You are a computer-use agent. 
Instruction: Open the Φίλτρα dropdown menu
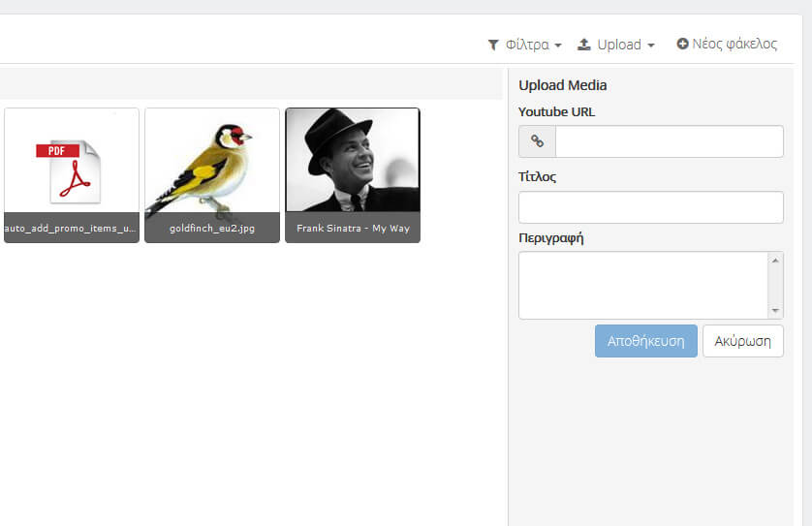coord(525,45)
